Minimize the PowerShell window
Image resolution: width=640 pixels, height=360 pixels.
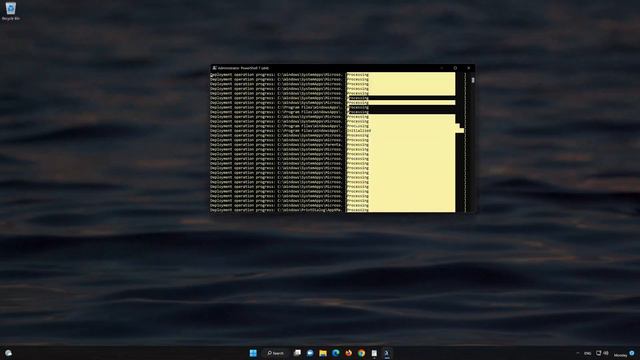point(442,68)
